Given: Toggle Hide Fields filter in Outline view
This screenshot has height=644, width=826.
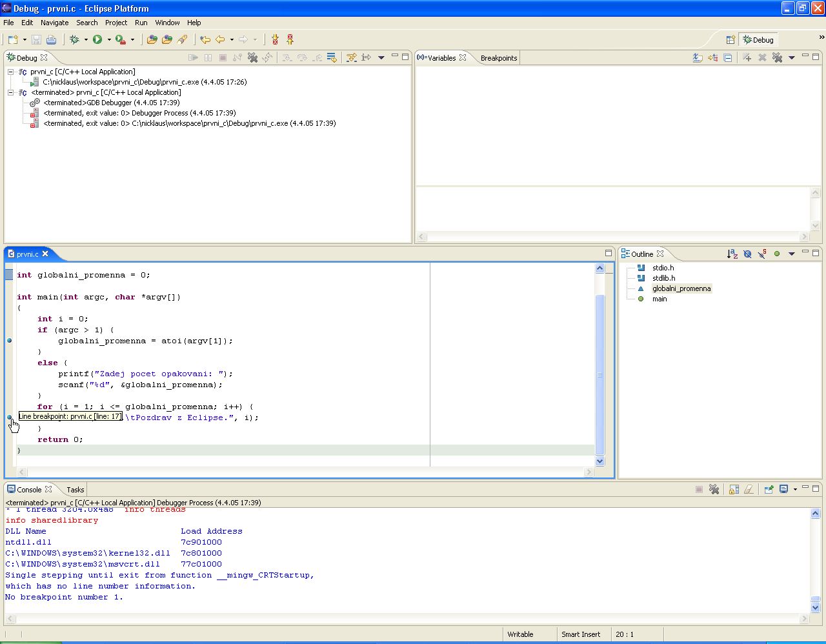Looking at the screenshot, I should pos(747,254).
